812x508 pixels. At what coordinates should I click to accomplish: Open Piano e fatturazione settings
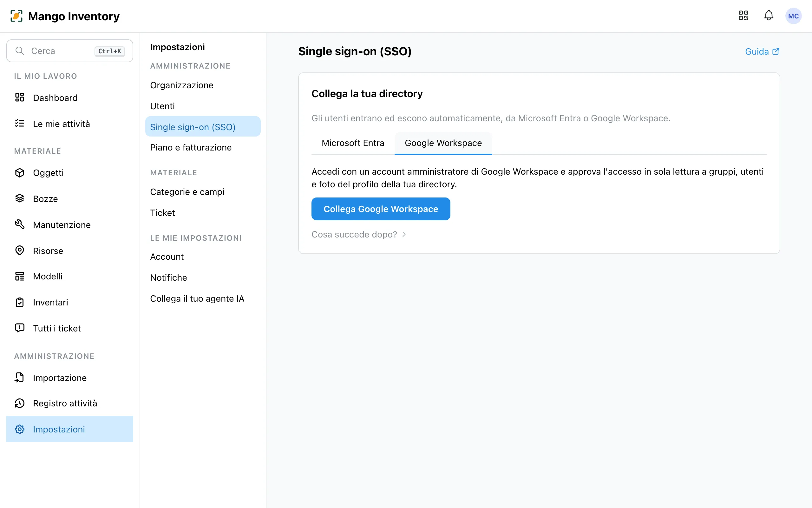203,148
